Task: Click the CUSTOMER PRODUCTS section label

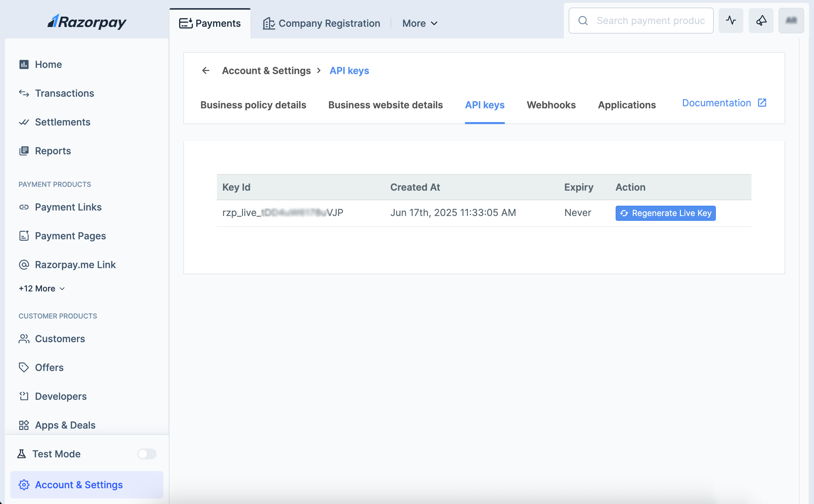Action: click(58, 316)
